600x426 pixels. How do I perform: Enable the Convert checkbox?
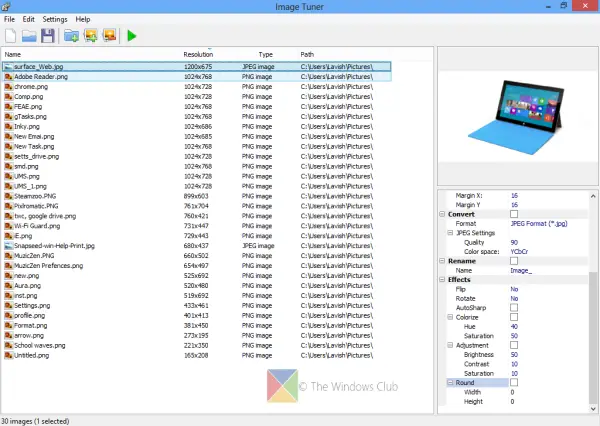(x=514, y=214)
